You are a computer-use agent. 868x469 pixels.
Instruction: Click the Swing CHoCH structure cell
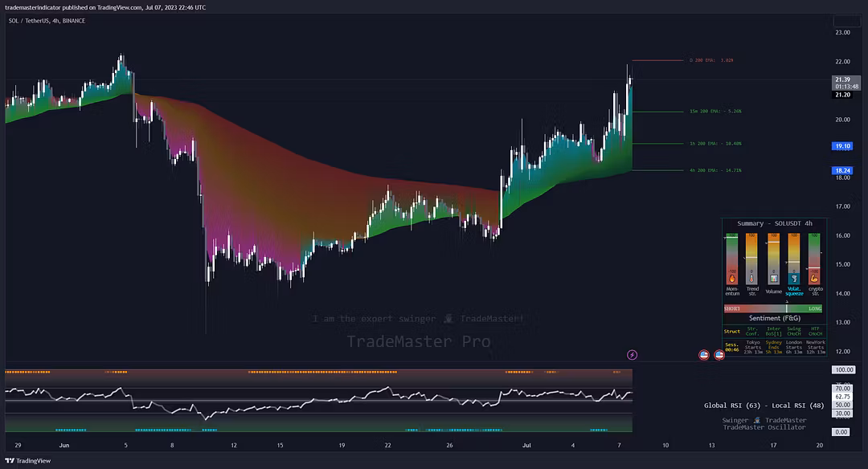pyautogui.click(x=794, y=331)
